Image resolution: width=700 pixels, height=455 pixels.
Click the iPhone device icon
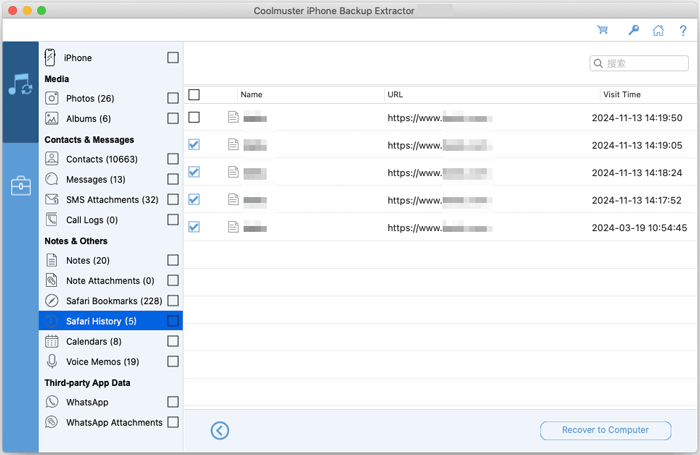pos(50,58)
